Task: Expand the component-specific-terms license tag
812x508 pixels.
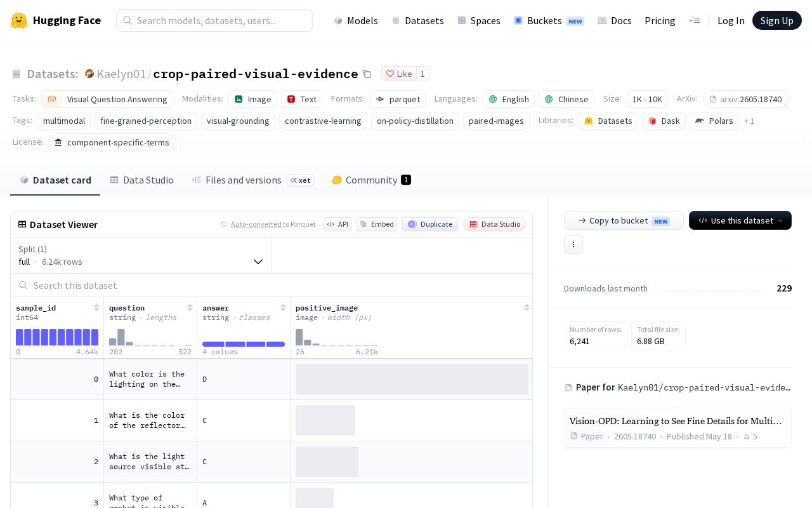Action: tap(112, 142)
